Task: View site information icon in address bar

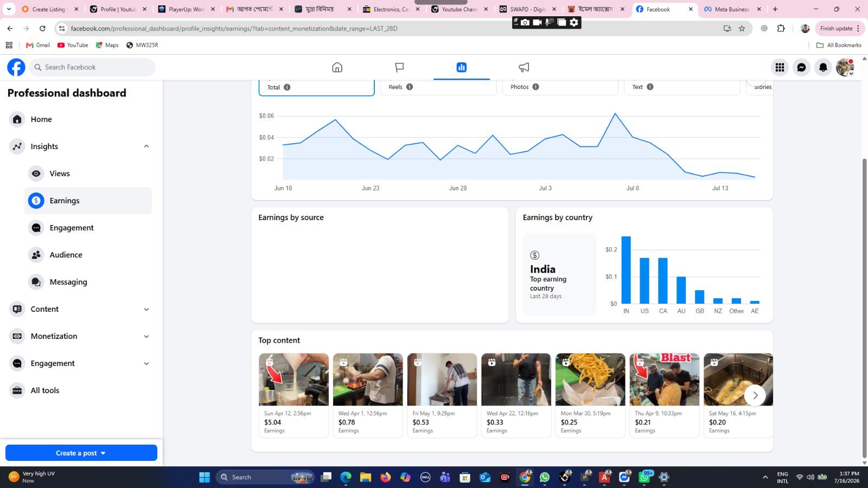Action: 61,28
